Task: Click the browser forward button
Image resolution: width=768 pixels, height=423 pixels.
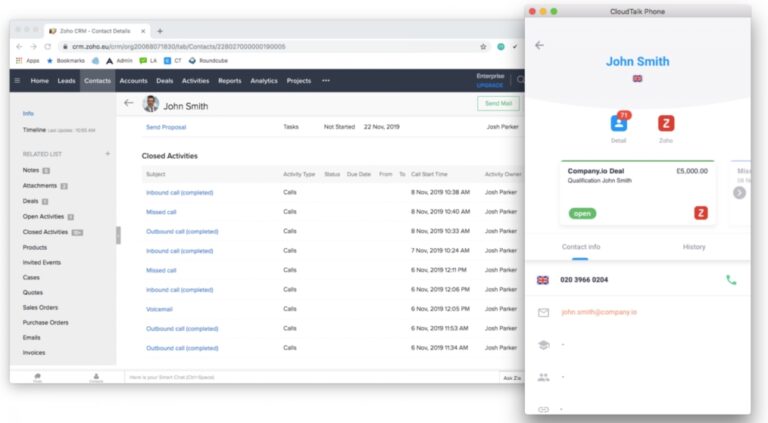Action: click(33, 47)
